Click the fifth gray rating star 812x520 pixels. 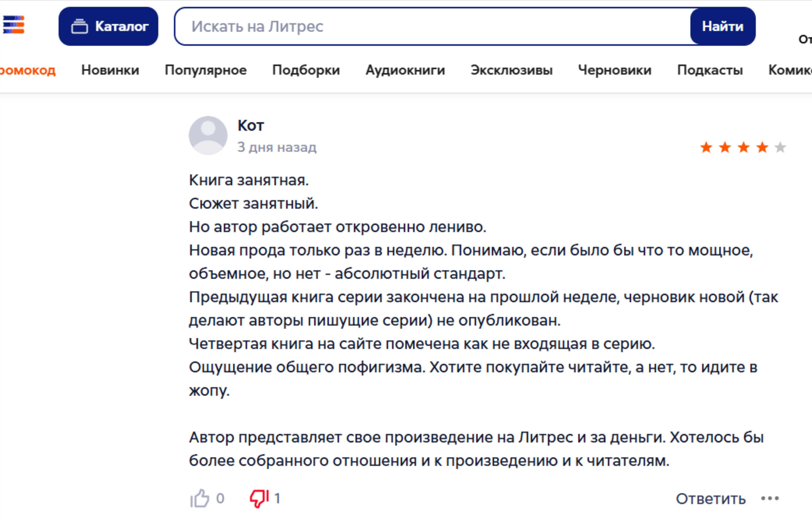click(780, 148)
